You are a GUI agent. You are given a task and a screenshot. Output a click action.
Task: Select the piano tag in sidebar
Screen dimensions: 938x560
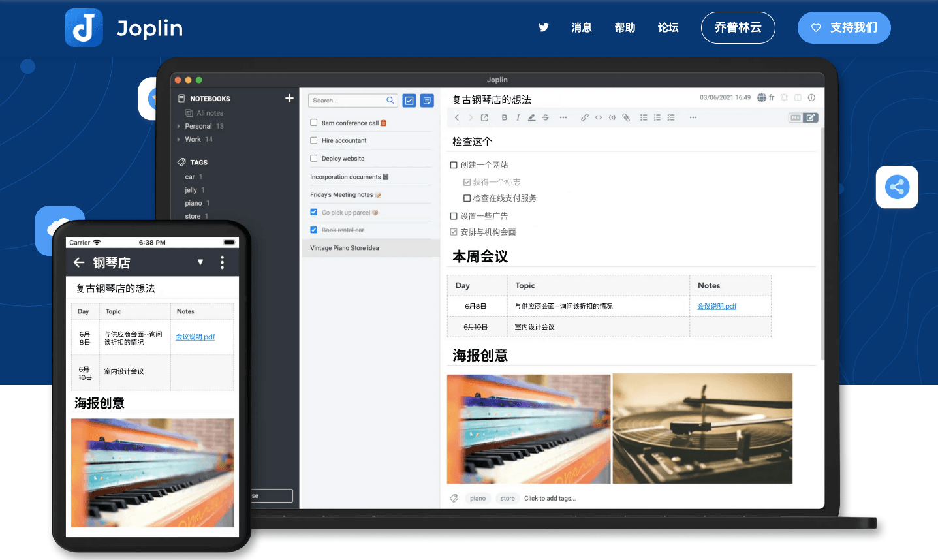[193, 203]
